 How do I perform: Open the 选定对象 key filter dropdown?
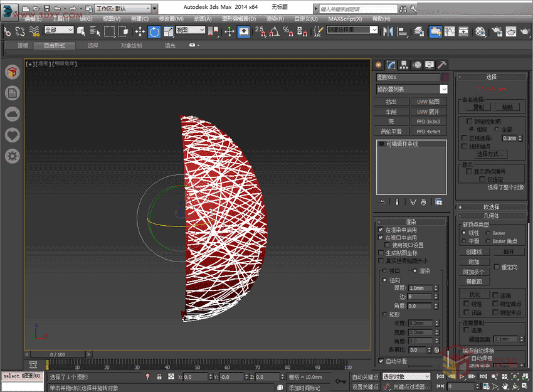[406, 377]
